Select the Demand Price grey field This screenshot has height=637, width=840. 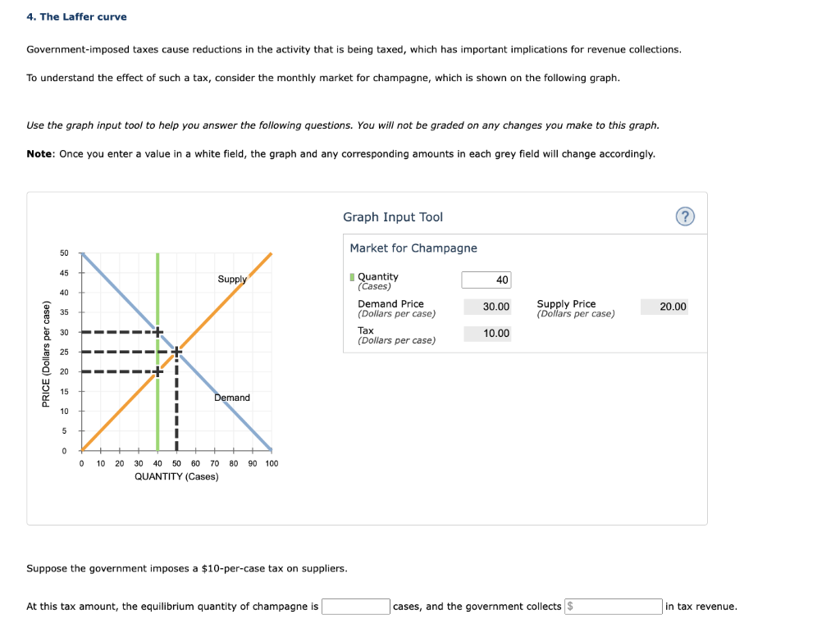(x=487, y=307)
